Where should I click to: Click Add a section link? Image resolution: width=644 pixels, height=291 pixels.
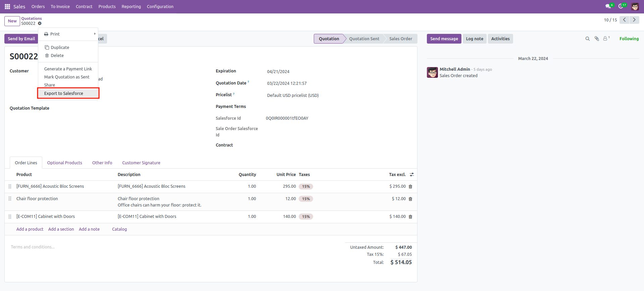(61, 229)
